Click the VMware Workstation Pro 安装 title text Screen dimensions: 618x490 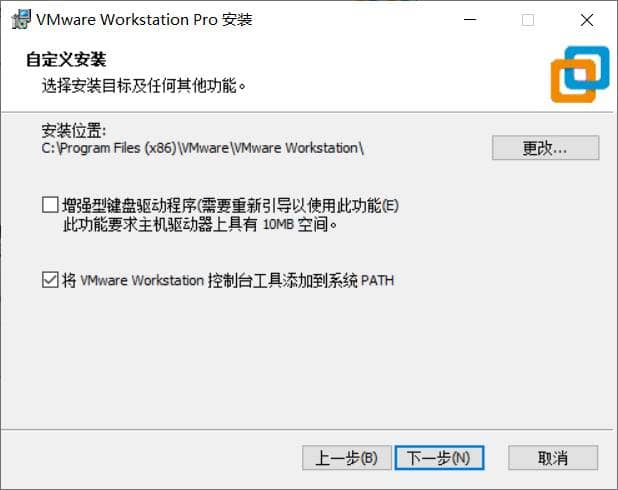tap(144, 20)
